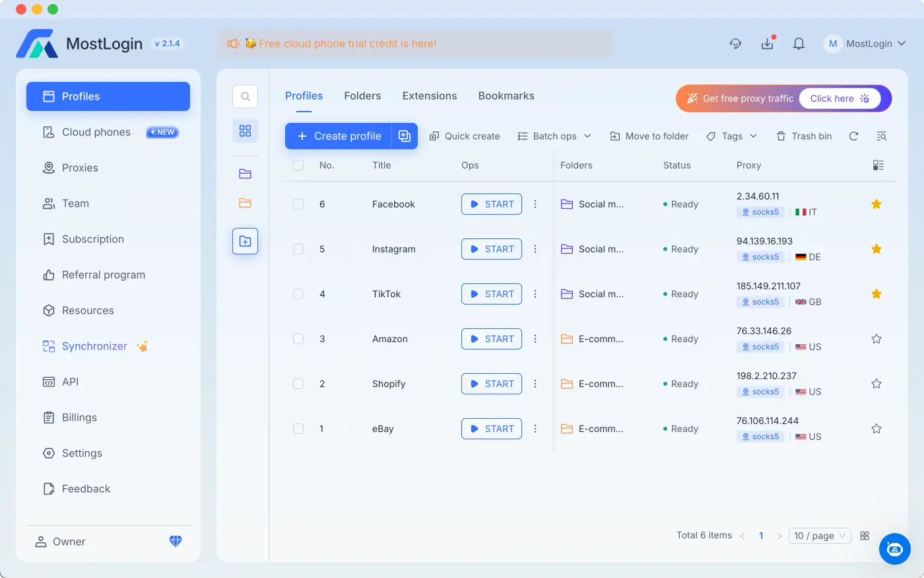Open Proxies in the sidebar

108,168
